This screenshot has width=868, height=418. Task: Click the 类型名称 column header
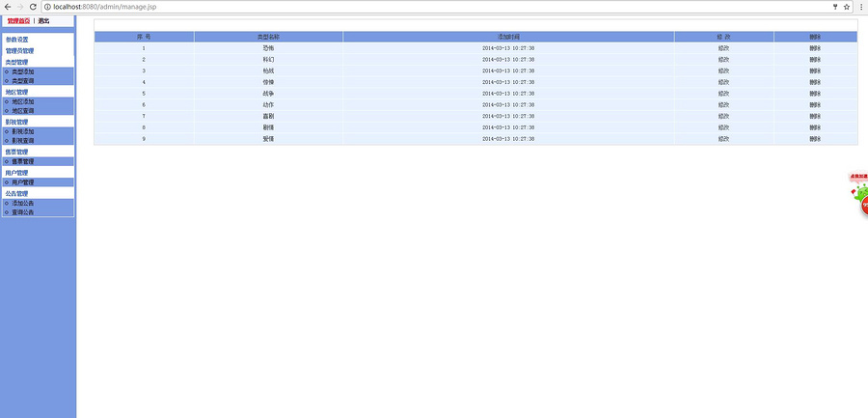click(x=268, y=37)
